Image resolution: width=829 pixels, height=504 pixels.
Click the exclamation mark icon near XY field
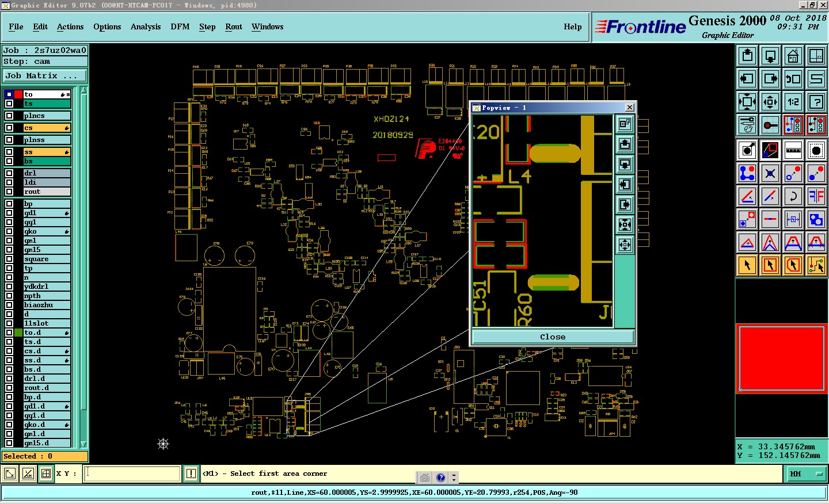(191, 474)
